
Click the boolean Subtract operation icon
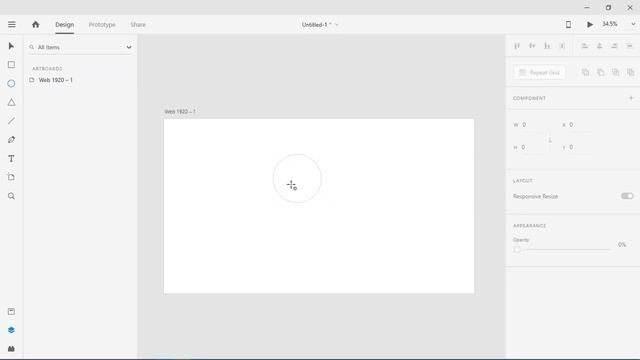point(600,73)
